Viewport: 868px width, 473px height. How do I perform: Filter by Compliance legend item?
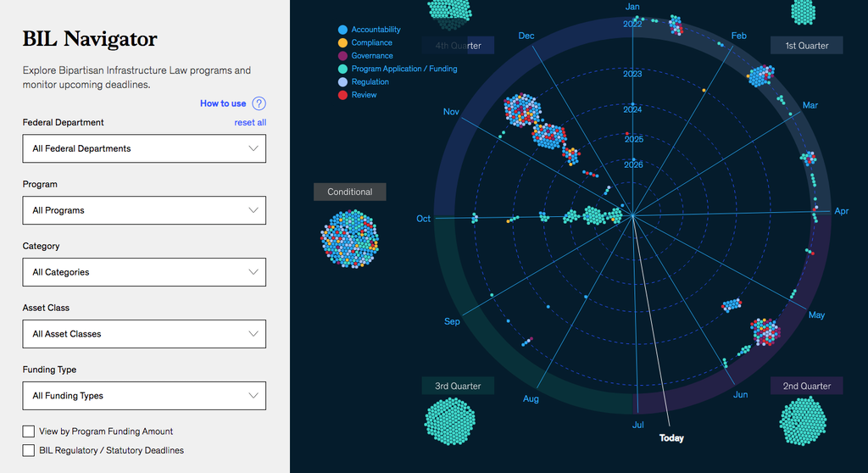pos(371,42)
